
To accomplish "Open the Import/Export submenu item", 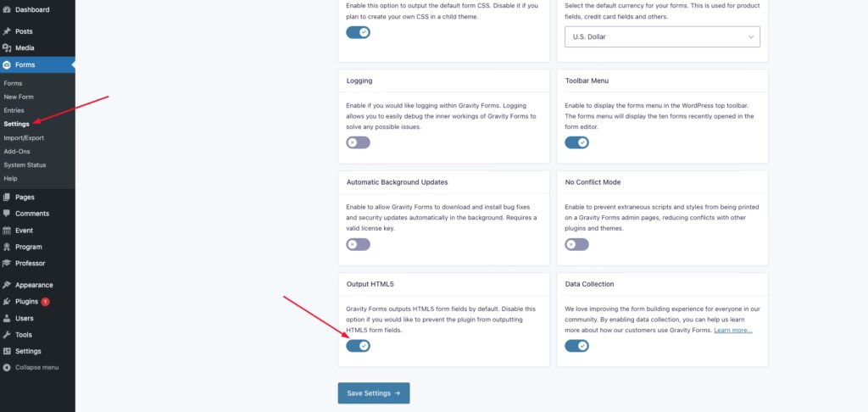I will 24,137.
